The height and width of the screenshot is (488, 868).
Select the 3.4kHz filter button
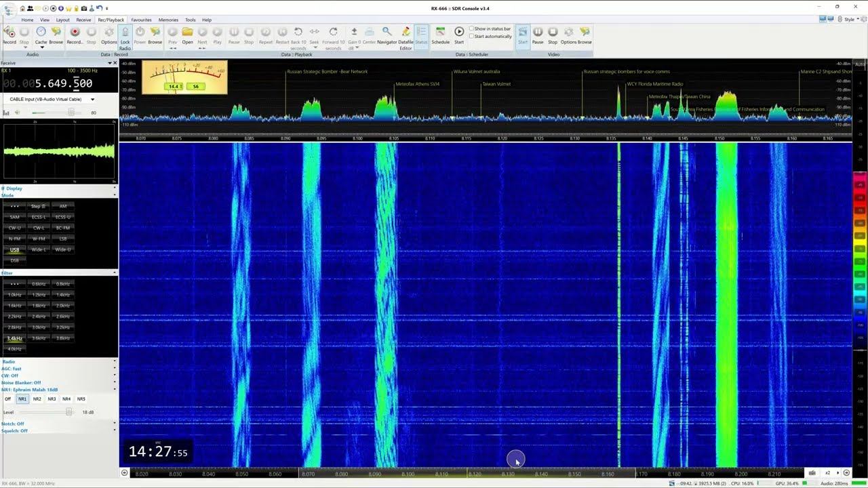(x=15, y=338)
